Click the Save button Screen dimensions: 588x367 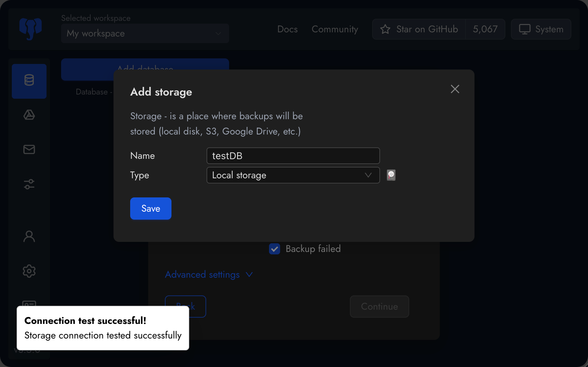[x=151, y=209]
